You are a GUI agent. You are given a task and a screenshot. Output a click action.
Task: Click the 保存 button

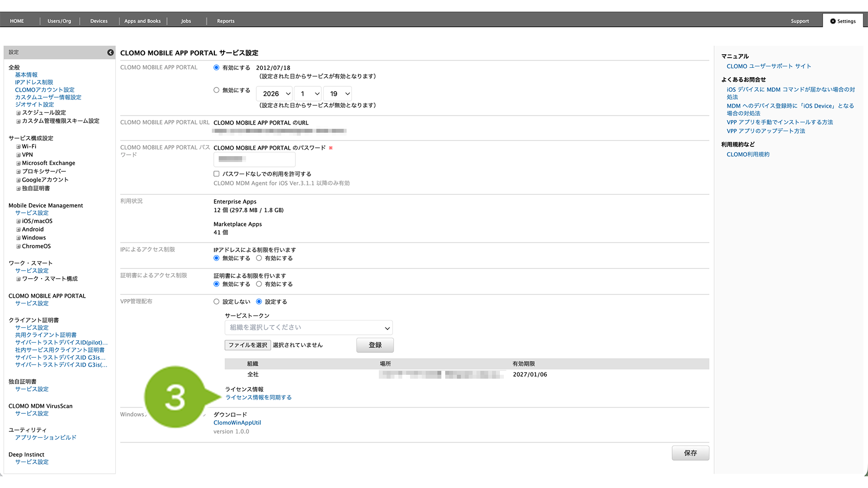[x=690, y=453]
